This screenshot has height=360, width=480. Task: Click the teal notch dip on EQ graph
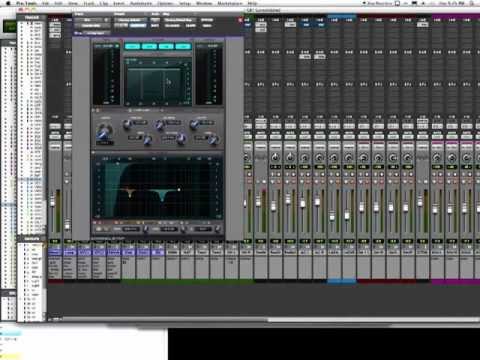tap(162, 196)
